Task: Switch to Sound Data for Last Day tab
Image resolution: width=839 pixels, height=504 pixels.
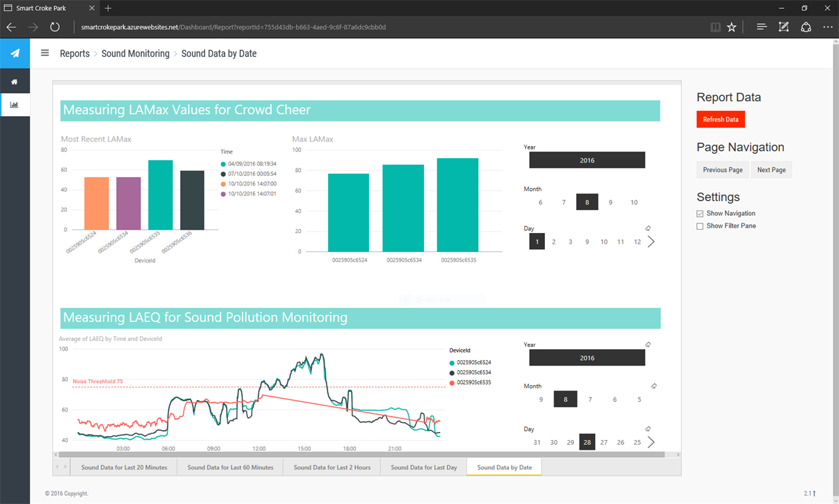Action: tap(424, 467)
